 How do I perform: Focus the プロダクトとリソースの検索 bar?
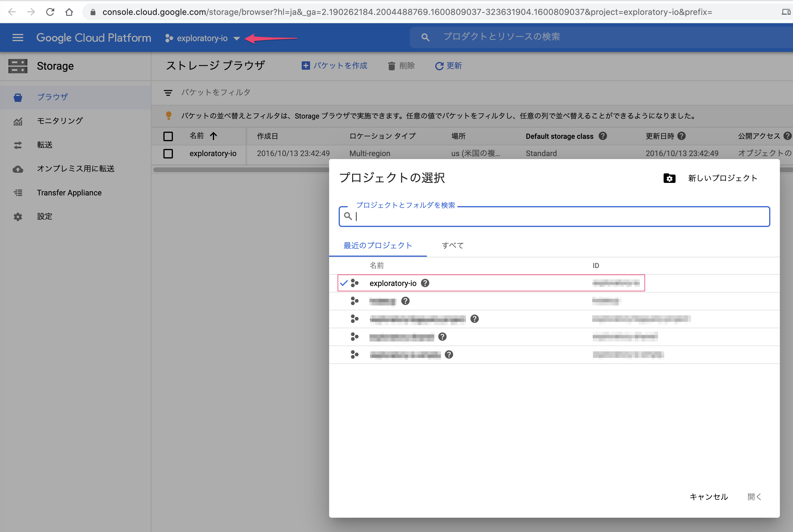601,37
